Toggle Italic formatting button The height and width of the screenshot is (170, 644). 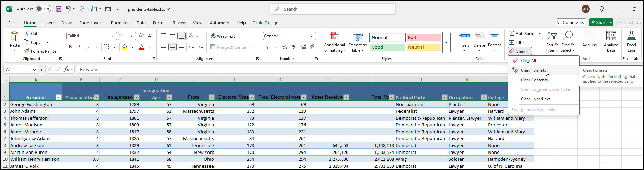(x=79, y=47)
